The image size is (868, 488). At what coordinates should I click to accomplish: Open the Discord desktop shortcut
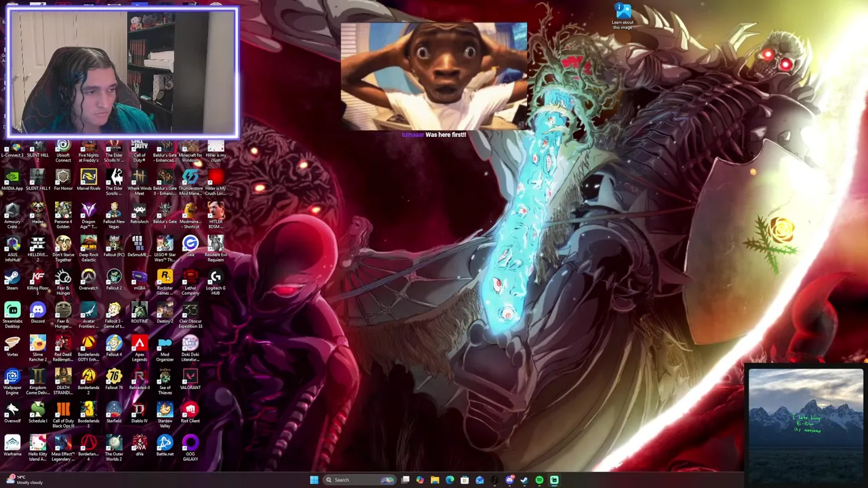[37, 314]
